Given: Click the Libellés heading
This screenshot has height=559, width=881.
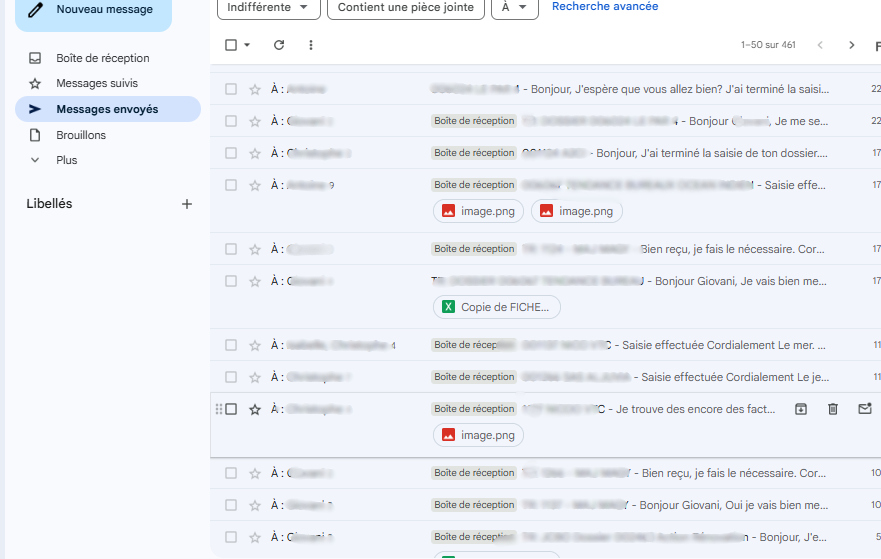Looking at the screenshot, I should tap(49, 204).
